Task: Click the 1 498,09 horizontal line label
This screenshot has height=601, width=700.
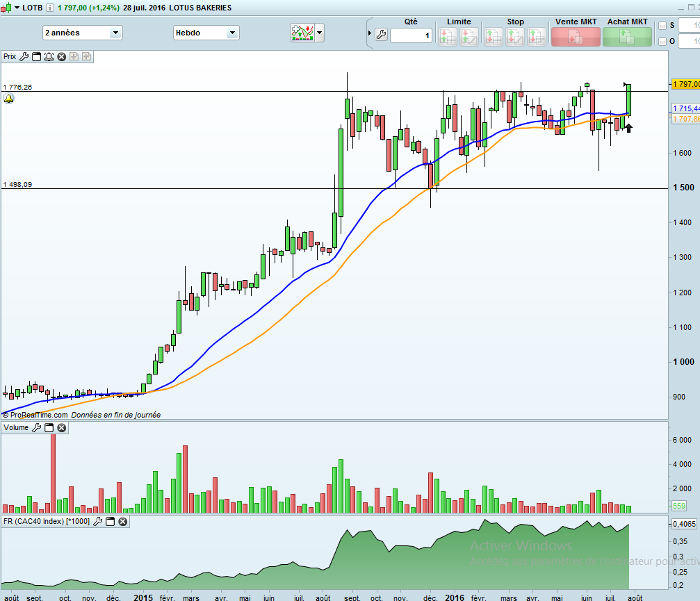Action: [x=17, y=184]
